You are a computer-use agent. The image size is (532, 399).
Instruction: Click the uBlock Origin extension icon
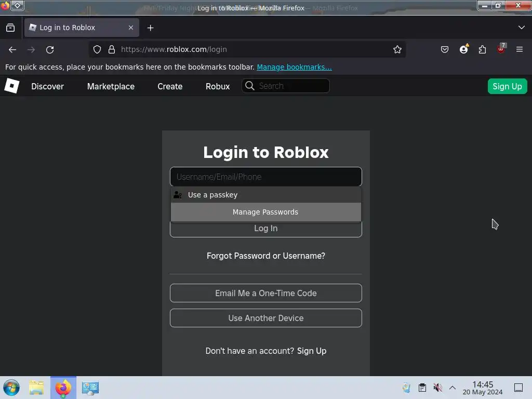click(x=501, y=49)
